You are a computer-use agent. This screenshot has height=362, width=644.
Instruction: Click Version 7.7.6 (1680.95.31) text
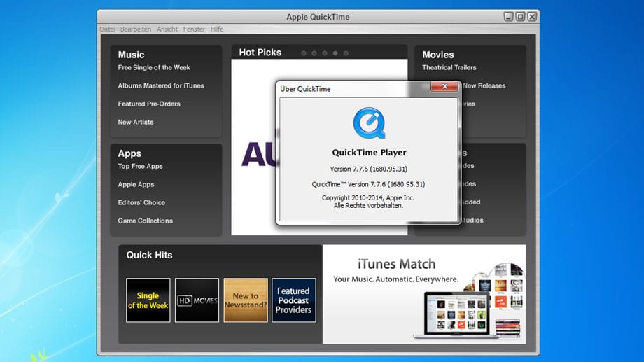pos(369,169)
